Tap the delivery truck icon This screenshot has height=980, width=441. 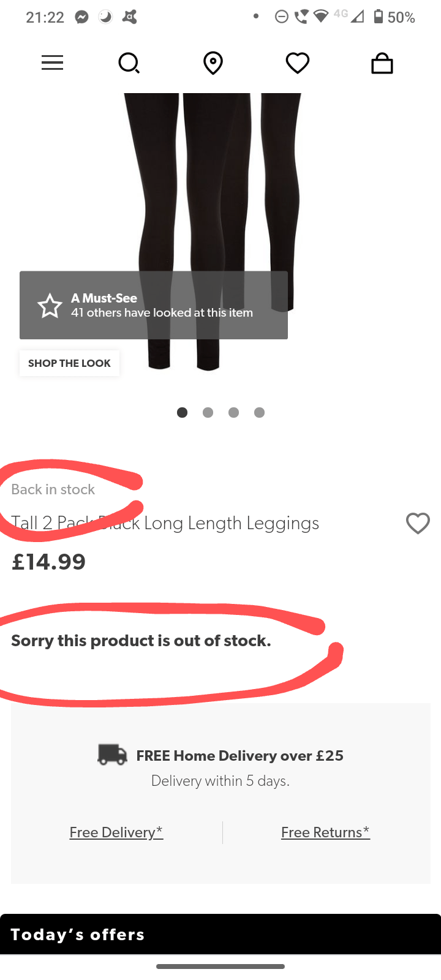point(112,755)
